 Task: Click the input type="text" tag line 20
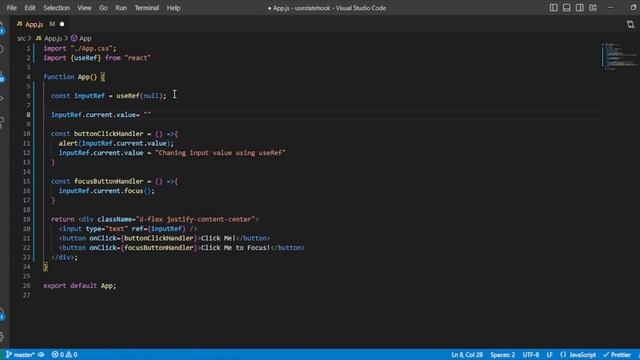[x=128, y=229]
